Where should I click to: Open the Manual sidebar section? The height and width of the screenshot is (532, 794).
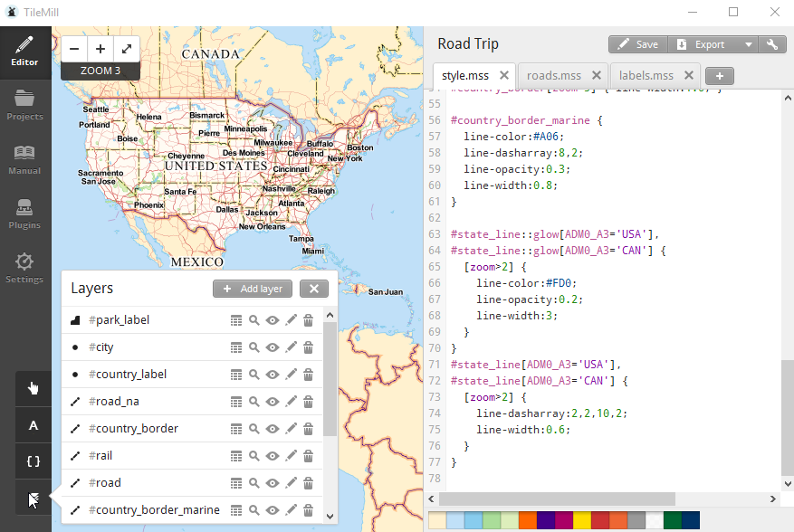[25, 159]
